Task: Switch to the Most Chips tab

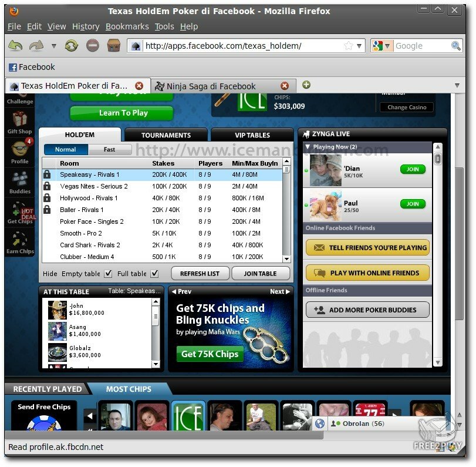Action: [129, 389]
